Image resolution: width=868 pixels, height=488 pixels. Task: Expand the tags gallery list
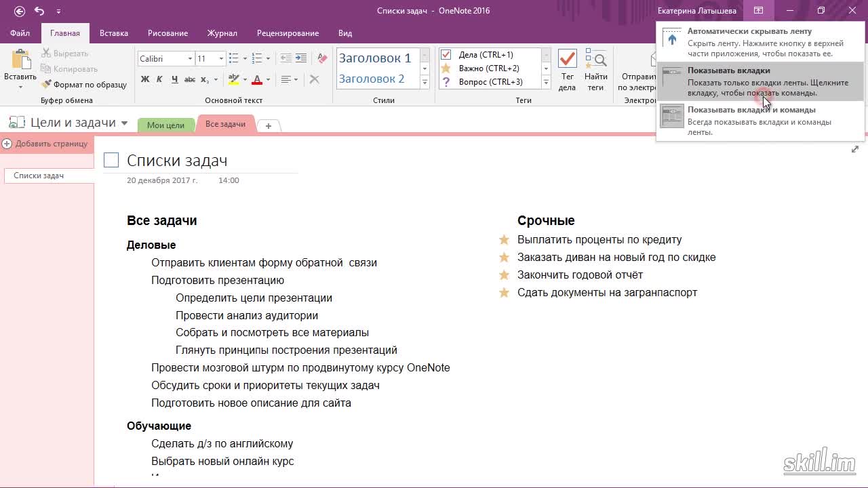coord(546,82)
